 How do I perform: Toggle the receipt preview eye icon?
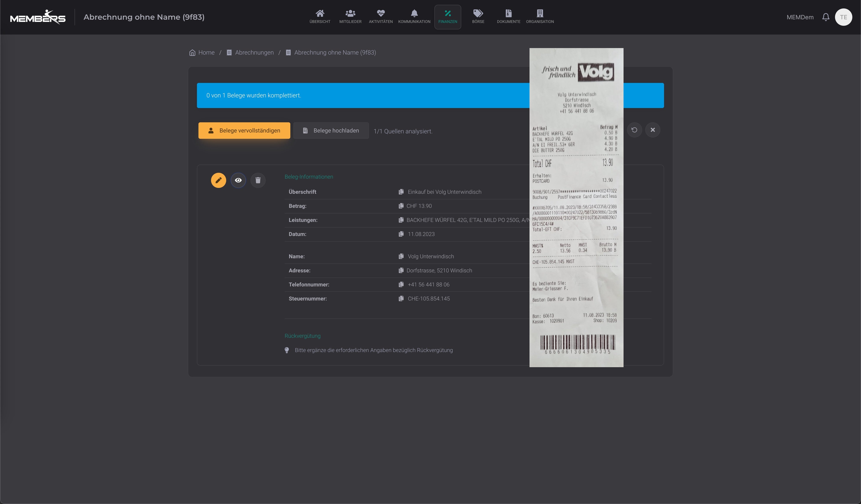pos(238,180)
